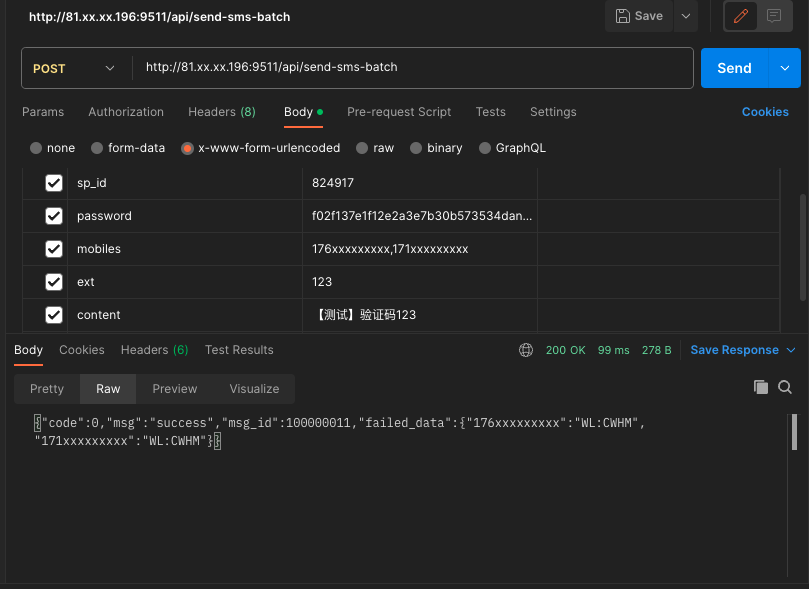Click the Save floppy disk icon
The image size is (809, 589).
[x=624, y=16]
